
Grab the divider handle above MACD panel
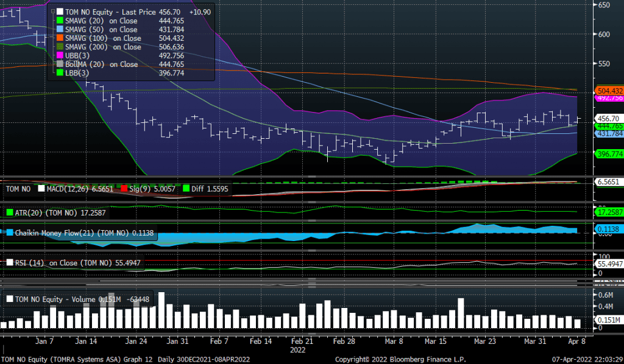pyautogui.click(x=311, y=177)
